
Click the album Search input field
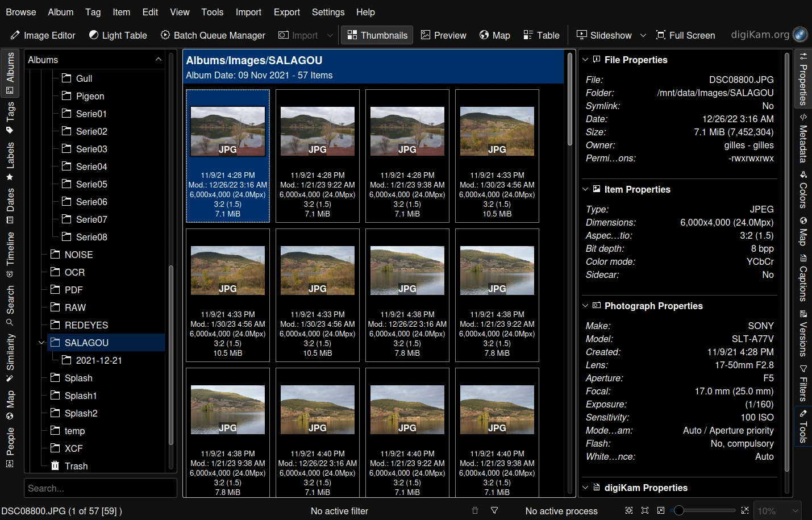click(100, 488)
